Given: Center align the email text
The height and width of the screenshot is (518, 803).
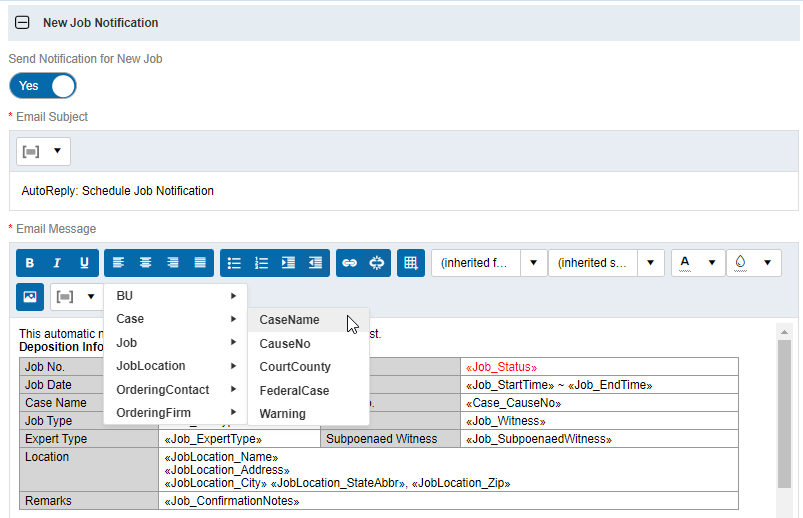Looking at the screenshot, I should click(146, 263).
